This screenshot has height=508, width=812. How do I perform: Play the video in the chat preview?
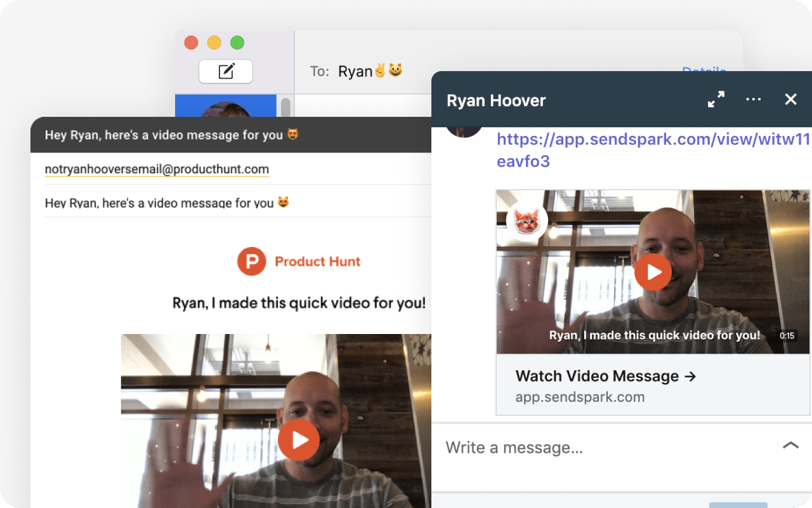click(653, 272)
